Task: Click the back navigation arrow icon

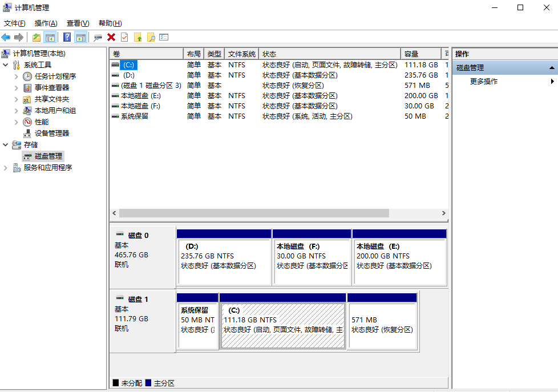Action: [x=6, y=37]
